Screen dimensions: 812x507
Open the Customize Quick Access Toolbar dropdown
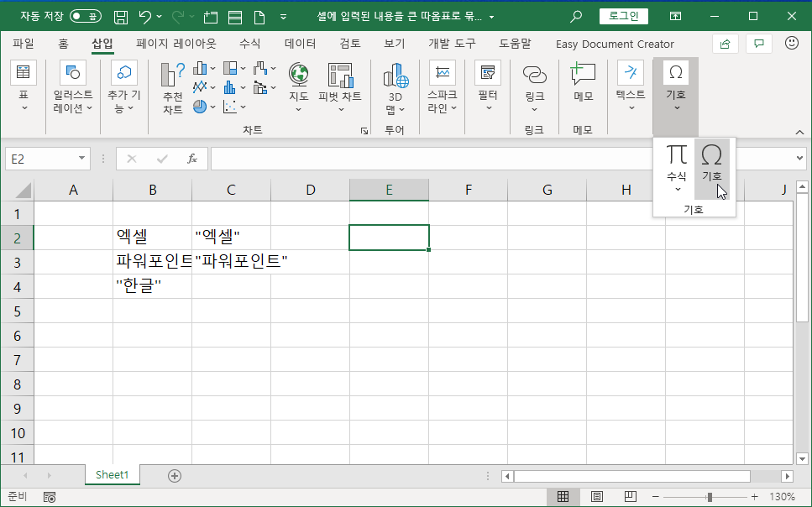283,17
